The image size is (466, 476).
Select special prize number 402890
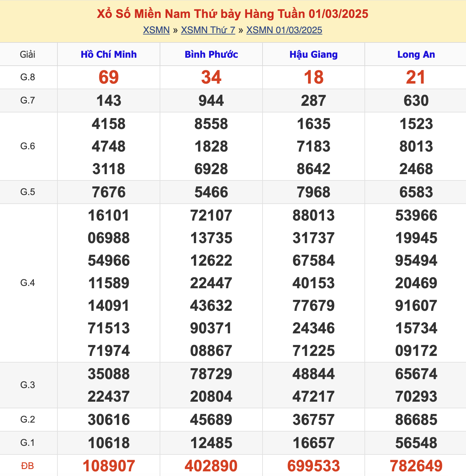click(x=211, y=466)
